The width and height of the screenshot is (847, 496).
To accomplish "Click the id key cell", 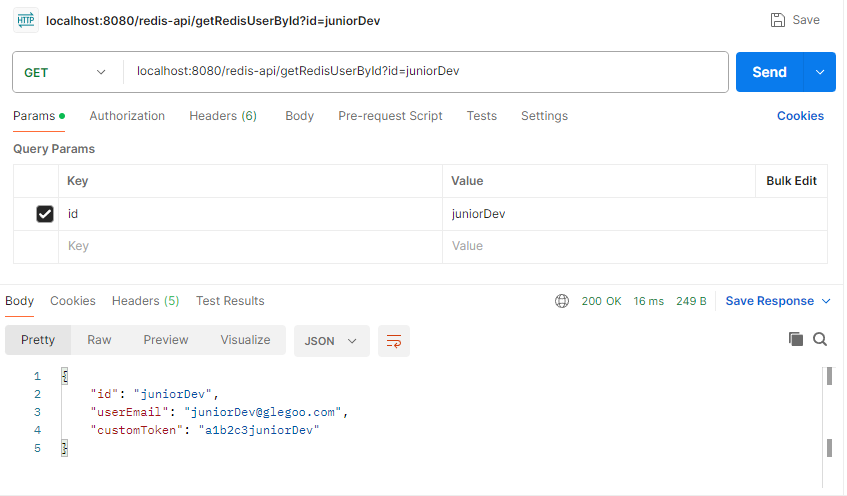I will [x=250, y=214].
